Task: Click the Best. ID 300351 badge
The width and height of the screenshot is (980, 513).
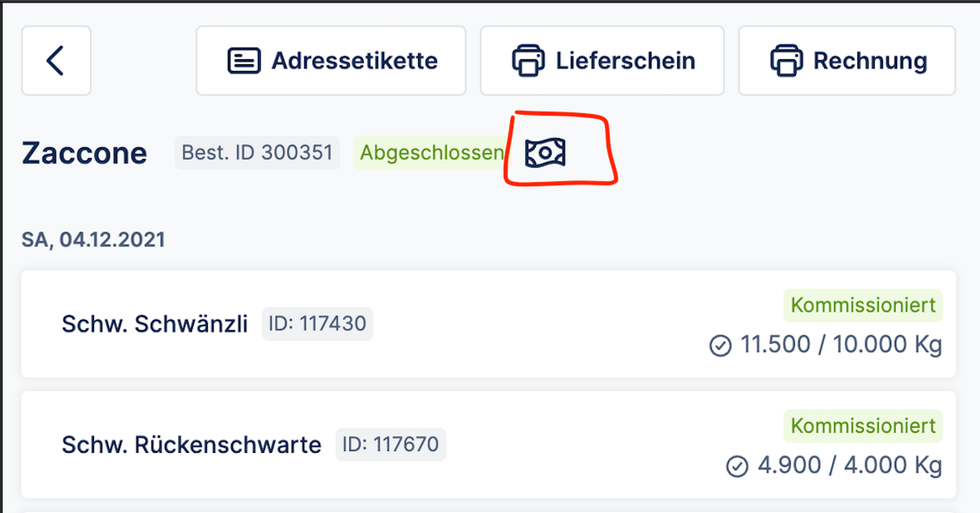Action: (x=257, y=153)
